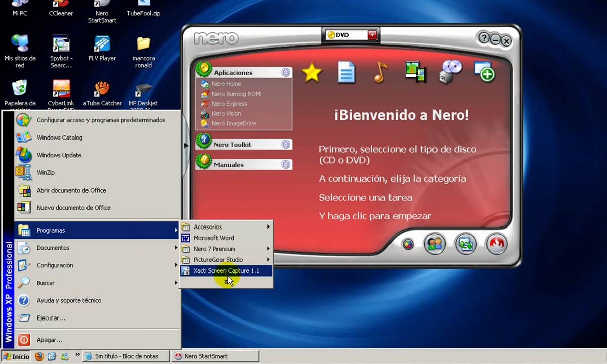Select the Data document category icon
607x364 pixels.
(346, 72)
